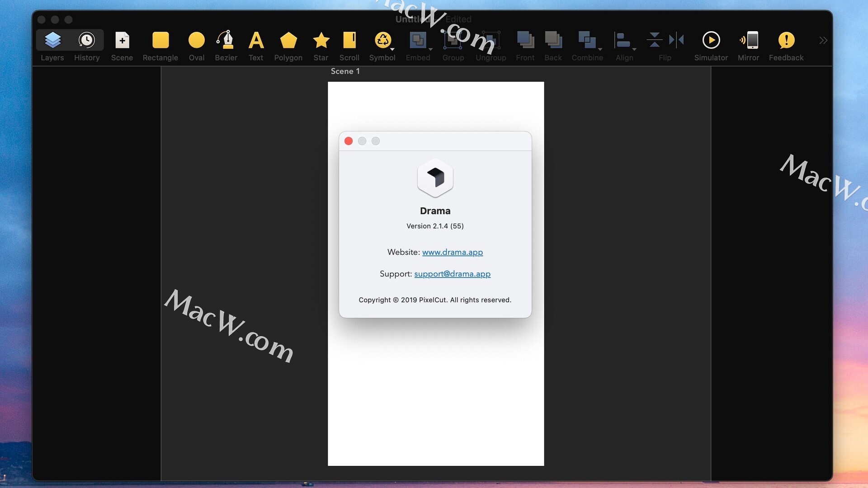The height and width of the screenshot is (488, 868).
Task: Add a new Scene
Action: pos(122,41)
